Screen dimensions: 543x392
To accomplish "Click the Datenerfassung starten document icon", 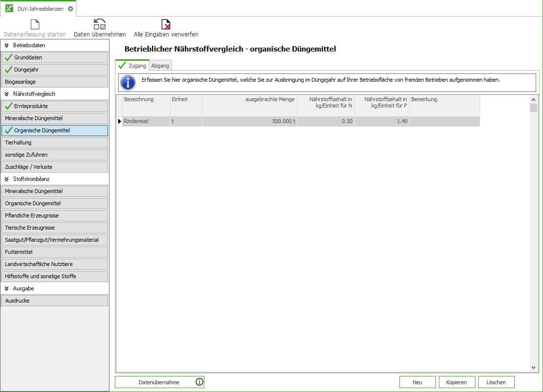I will coord(35,24).
